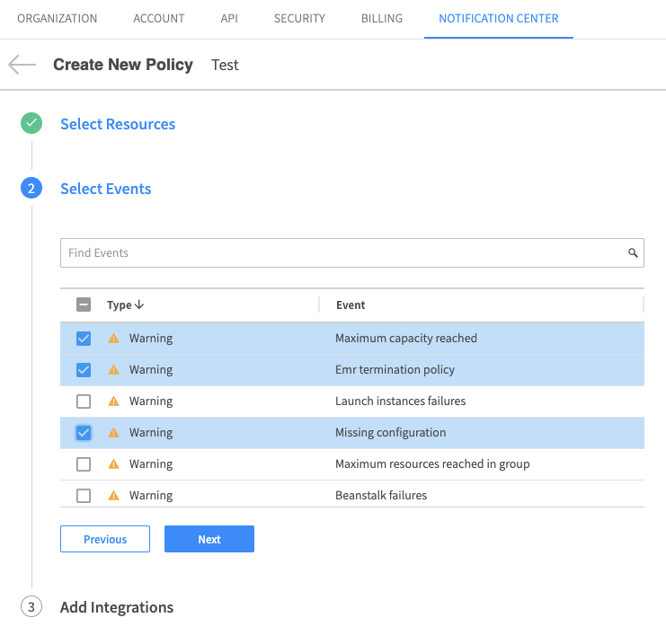Image resolution: width=666 pixels, height=644 pixels.
Task: Click warning icon in Launch instances failures row
Action: click(x=113, y=401)
